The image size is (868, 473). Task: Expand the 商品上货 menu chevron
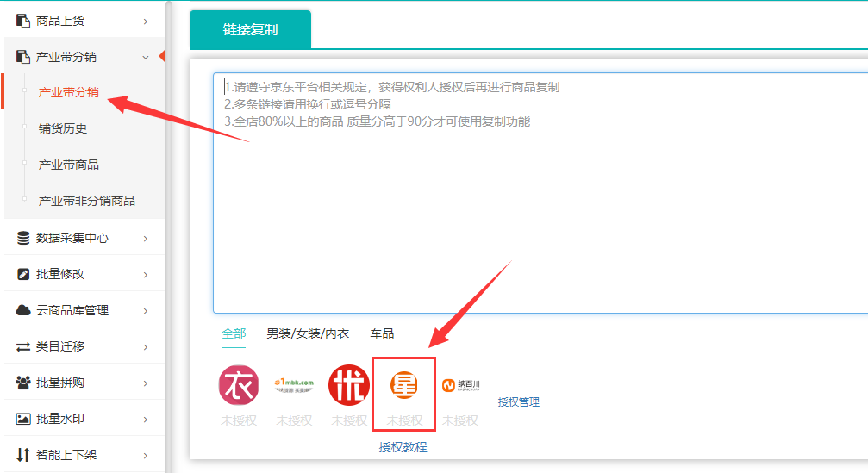(x=146, y=21)
